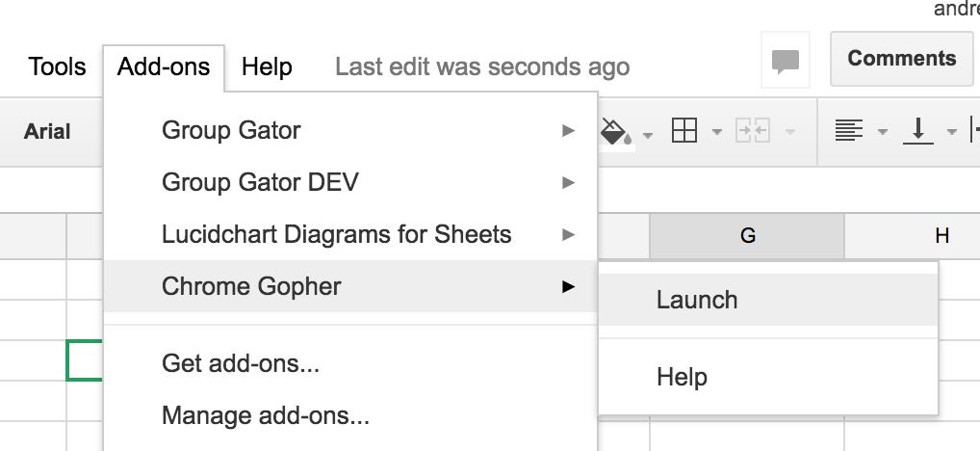Expand the vertical align dropdown arrow
The height and width of the screenshot is (451, 980).
951,133
